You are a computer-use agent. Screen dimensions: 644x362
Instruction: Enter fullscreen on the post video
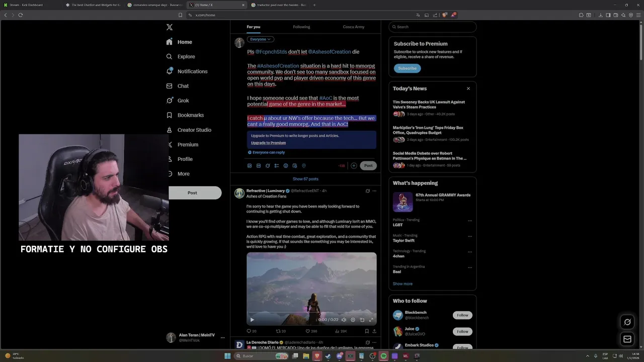point(371,320)
